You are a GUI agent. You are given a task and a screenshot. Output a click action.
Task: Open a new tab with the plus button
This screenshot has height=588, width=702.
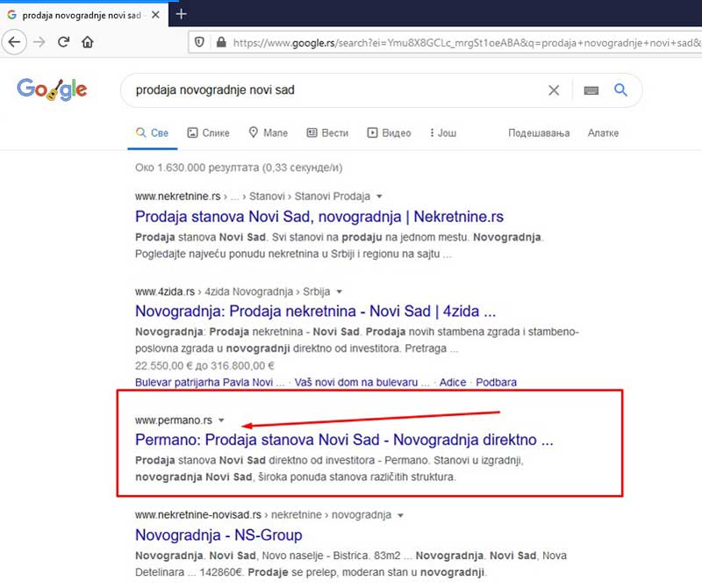pyautogui.click(x=182, y=14)
